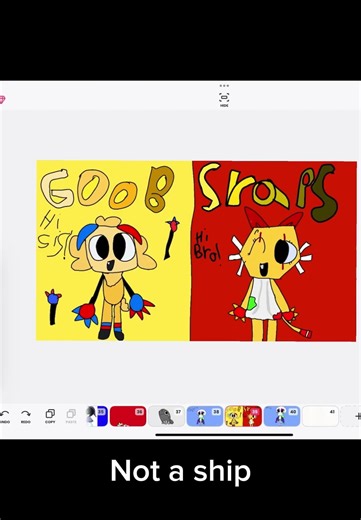The image size is (361, 520).
Task: Tap the greyed-out Paste icon
Action: click(71, 416)
